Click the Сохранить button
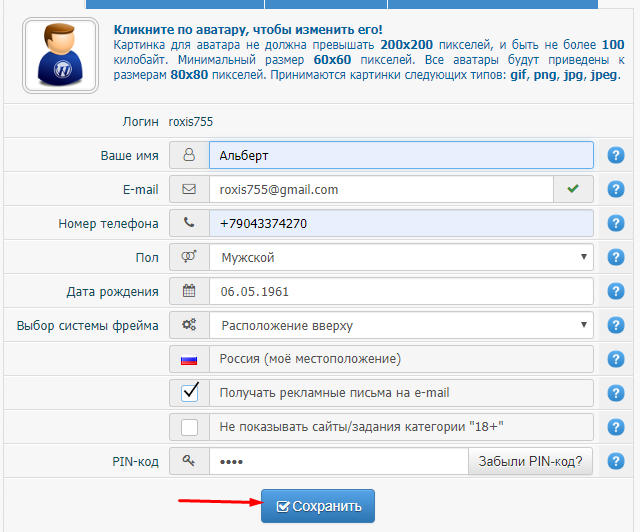 coord(318,506)
